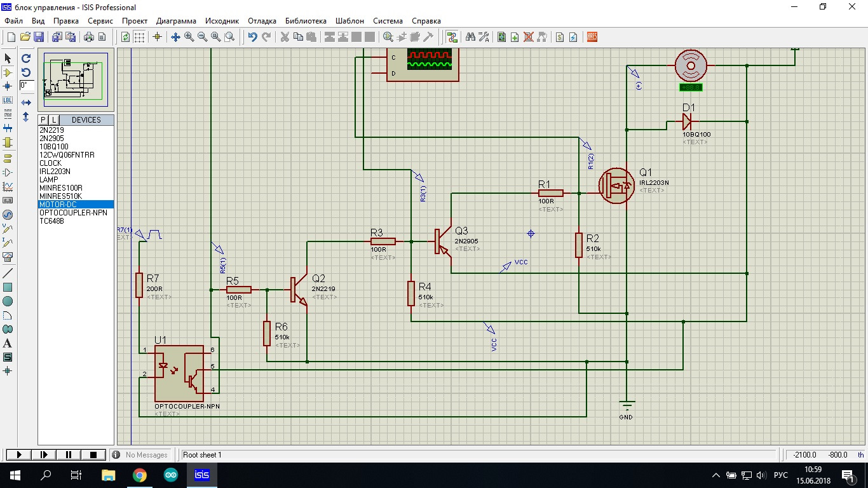Click the Arduino icon in the taskbar
Viewport: 868px width, 488px height.
(x=170, y=475)
